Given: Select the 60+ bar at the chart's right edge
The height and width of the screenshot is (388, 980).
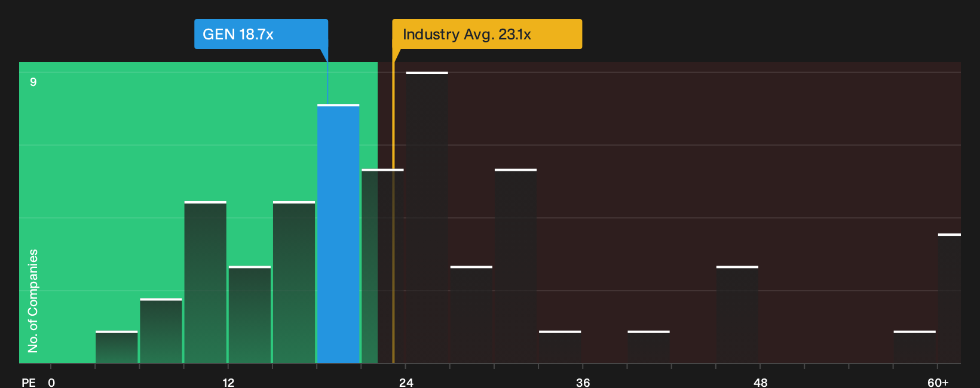Looking at the screenshot, I should [x=950, y=298].
